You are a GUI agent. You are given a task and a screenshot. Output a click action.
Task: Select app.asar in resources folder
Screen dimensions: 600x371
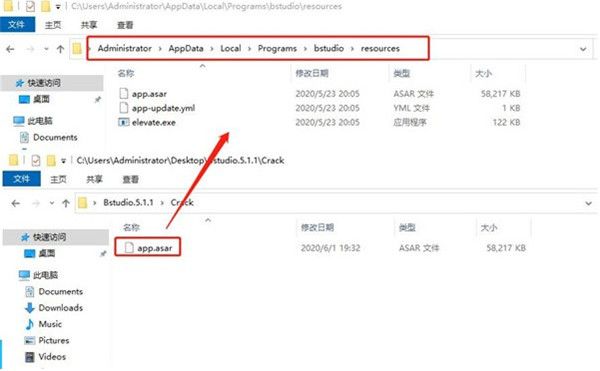point(149,94)
